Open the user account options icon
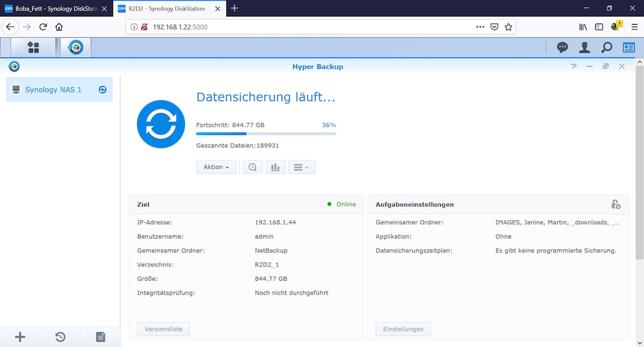 584,47
